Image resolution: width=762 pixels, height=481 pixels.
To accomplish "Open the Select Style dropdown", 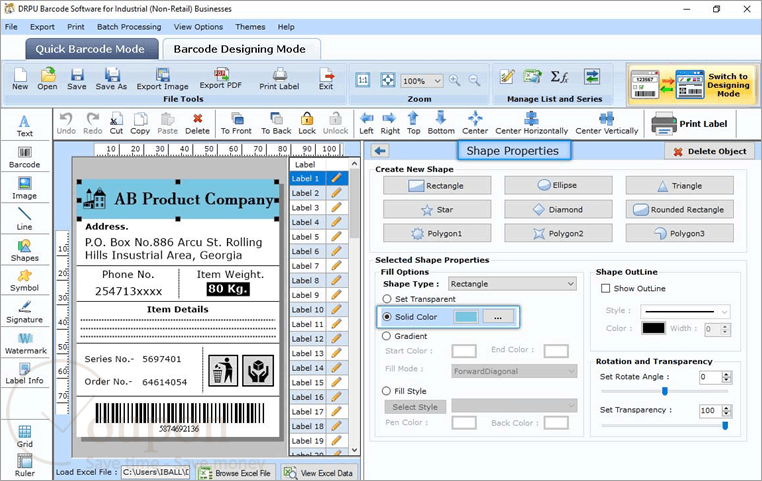I will point(514,405).
